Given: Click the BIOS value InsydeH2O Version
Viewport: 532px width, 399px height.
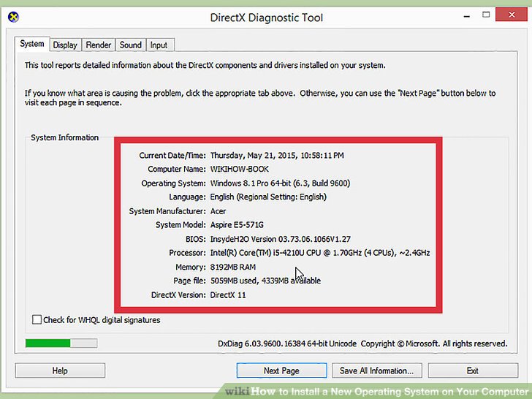Looking at the screenshot, I should [x=281, y=239].
